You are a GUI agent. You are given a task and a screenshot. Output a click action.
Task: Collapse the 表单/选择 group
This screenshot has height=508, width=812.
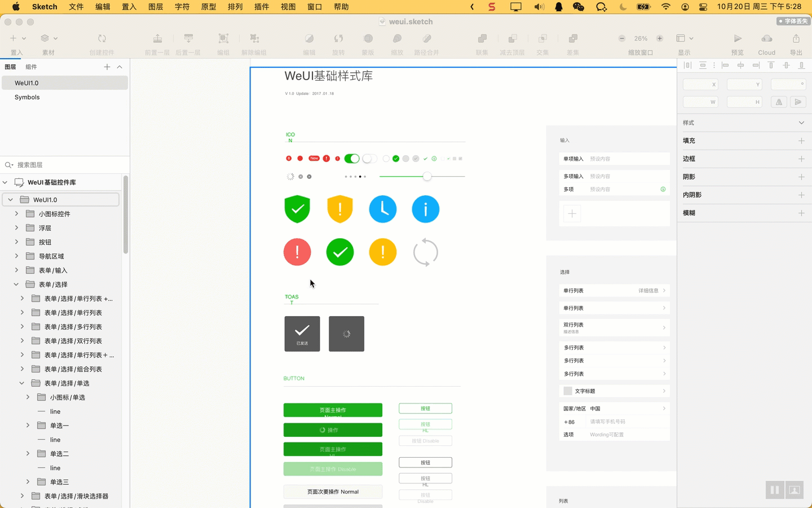pyautogui.click(x=16, y=284)
